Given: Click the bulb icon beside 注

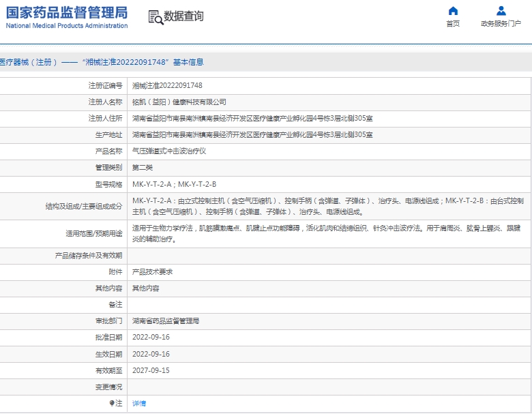Looking at the screenshot, I should pyautogui.click(x=112, y=403).
